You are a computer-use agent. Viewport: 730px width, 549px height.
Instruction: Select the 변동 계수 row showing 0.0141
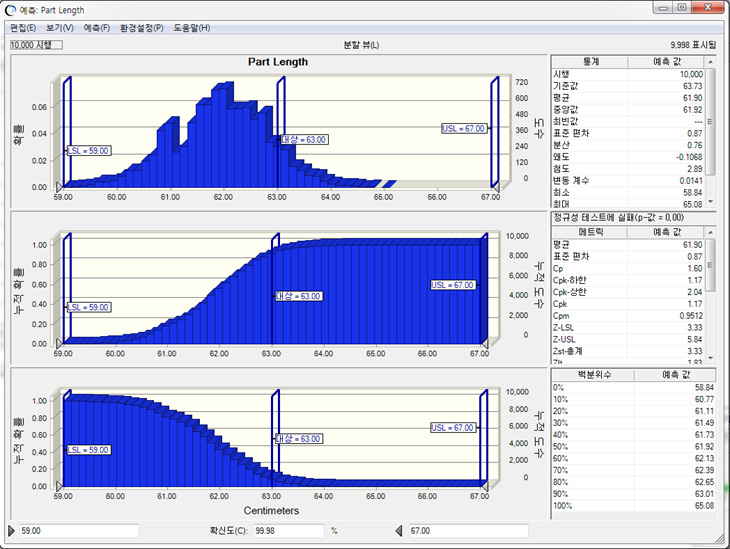pyautogui.click(x=628, y=181)
